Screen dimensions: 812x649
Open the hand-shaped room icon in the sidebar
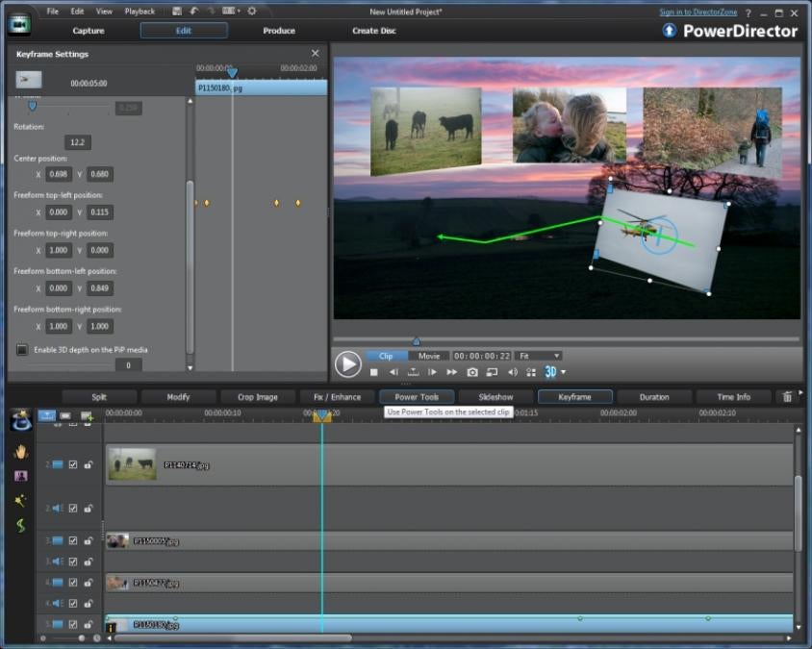[21, 452]
